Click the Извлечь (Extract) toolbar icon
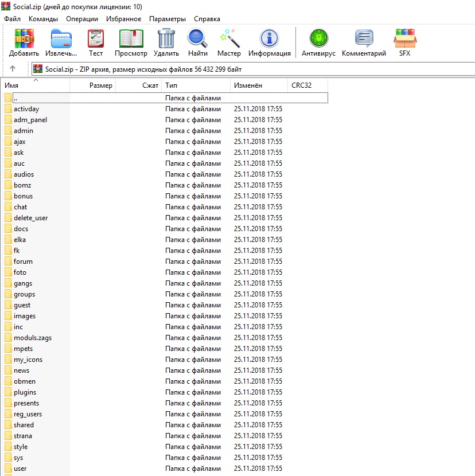Image resolution: width=475 pixels, height=476 pixels. pos(61,39)
